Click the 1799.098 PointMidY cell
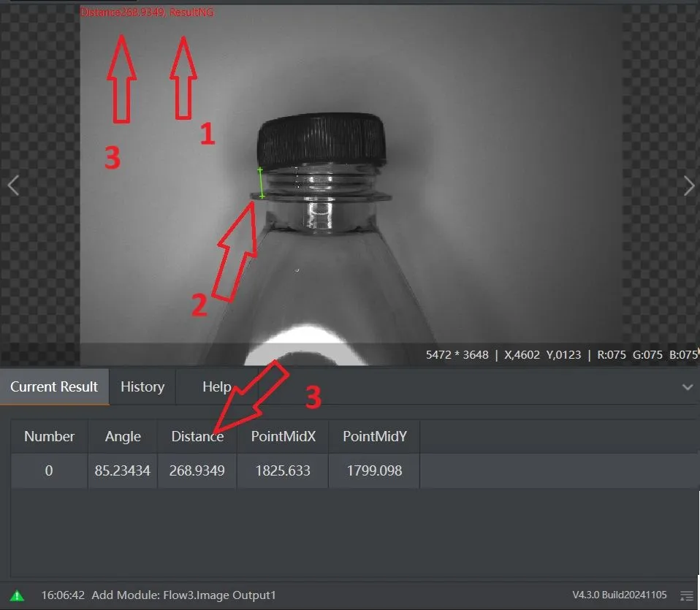 click(374, 470)
